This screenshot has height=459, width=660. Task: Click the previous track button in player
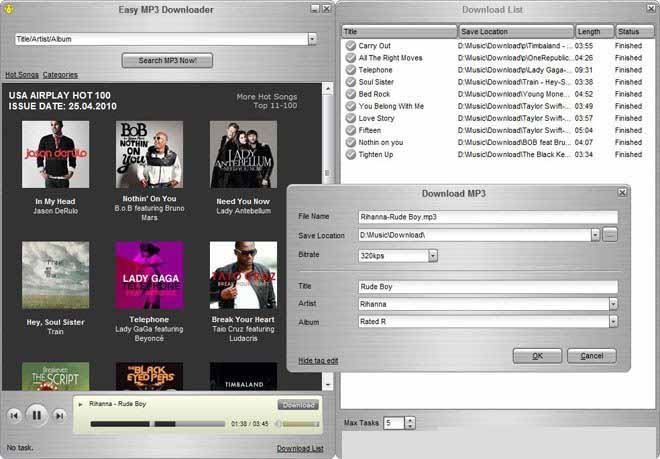14,416
